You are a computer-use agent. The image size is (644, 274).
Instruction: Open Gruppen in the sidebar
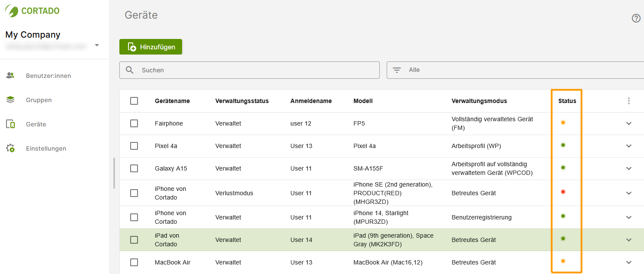[39, 100]
